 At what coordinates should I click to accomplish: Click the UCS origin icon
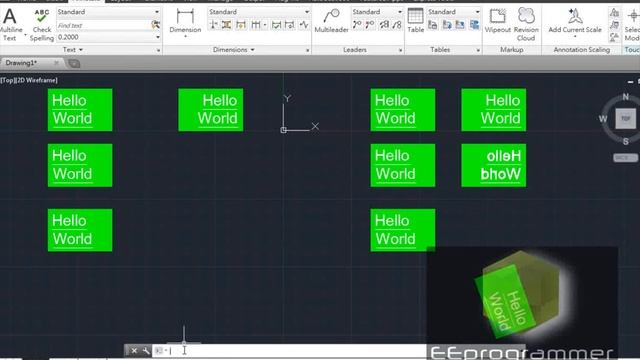pyautogui.click(x=284, y=130)
